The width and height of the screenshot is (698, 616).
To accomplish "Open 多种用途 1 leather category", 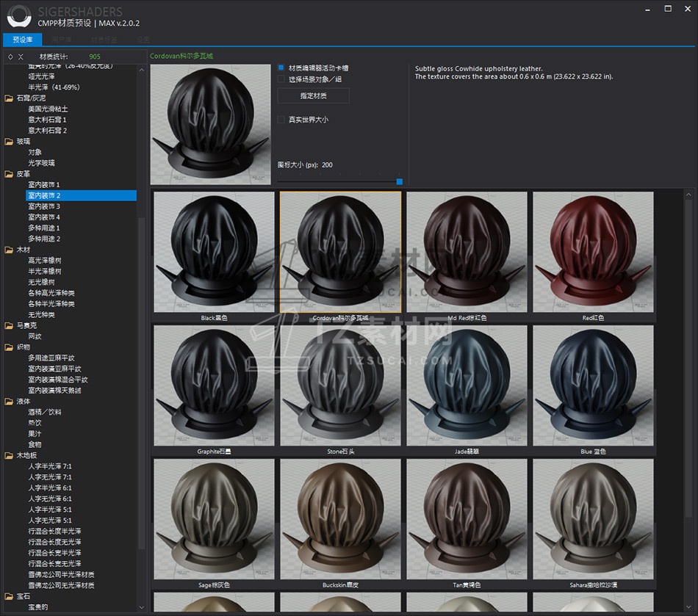I will [x=44, y=228].
